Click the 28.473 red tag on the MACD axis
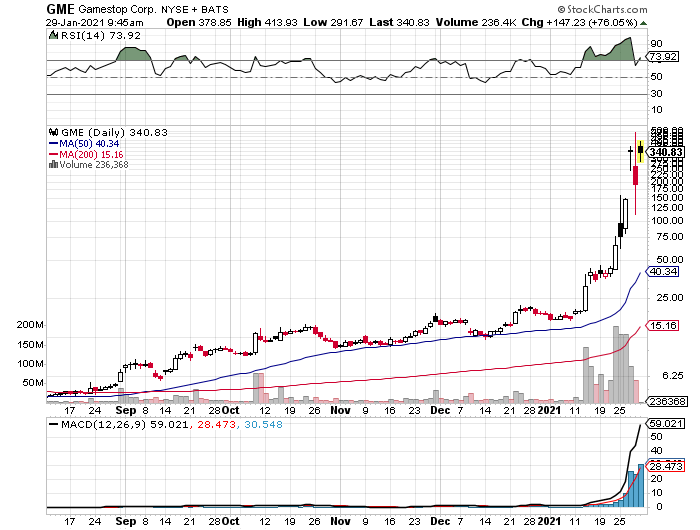Viewport: 700px width, 530px height. (x=665, y=467)
